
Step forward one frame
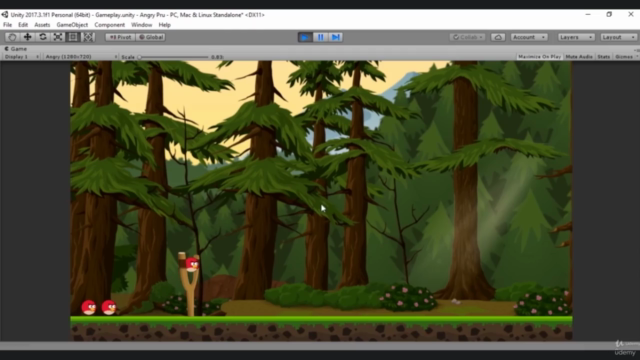[x=336, y=37]
